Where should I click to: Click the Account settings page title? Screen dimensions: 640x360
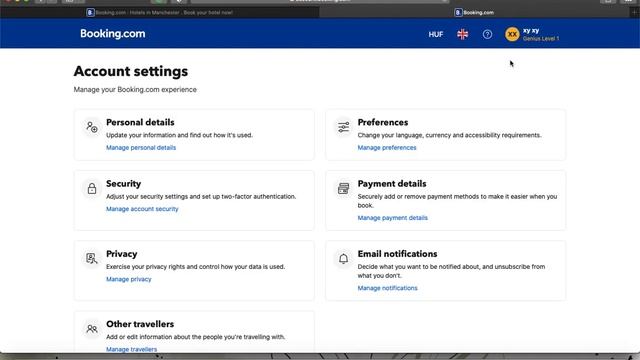[131, 71]
